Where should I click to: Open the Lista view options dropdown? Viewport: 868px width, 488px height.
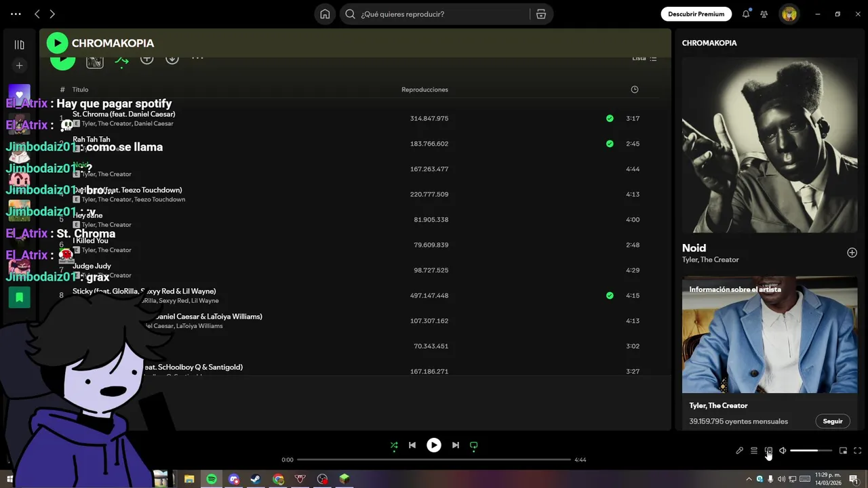(x=644, y=58)
